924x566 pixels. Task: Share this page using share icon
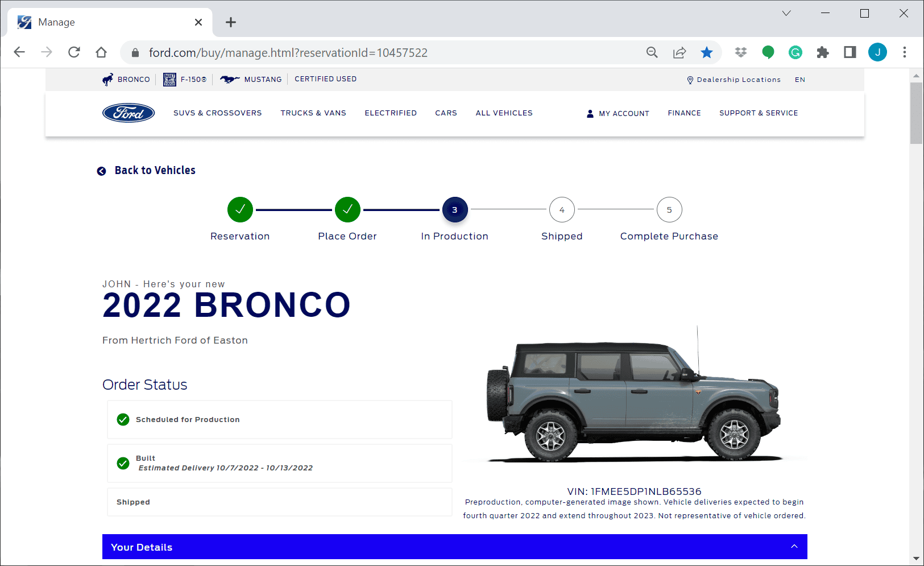tap(679, 52)
